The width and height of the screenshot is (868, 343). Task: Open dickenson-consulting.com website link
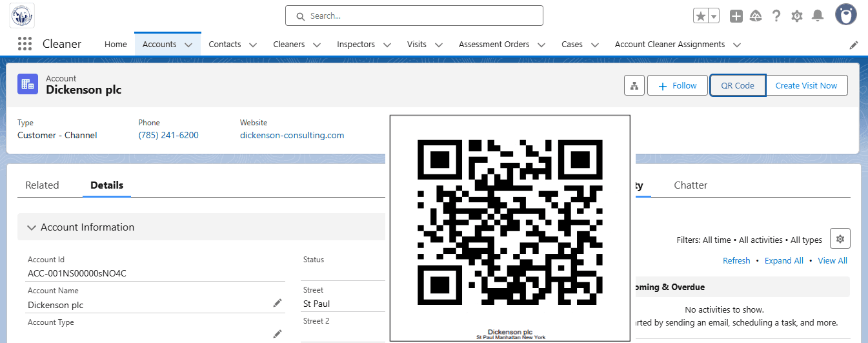(292, 135)
